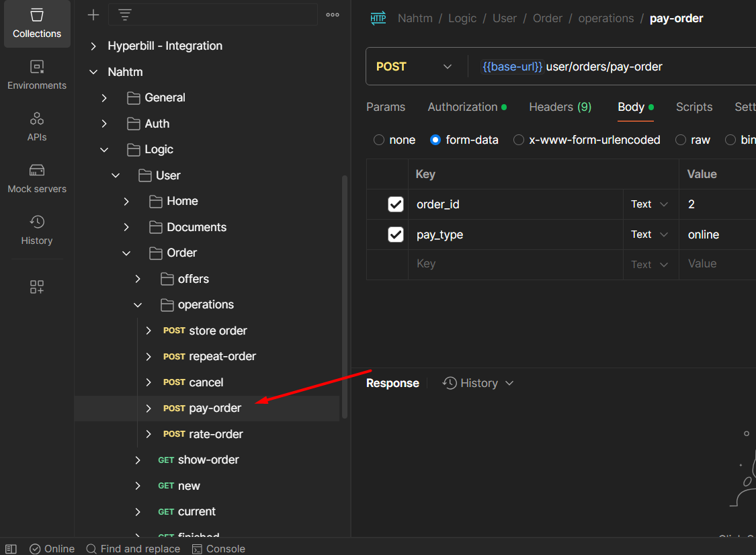Open the three-dot options menu above collections
This screenshot has width=756, height=555.
[332, 15]
